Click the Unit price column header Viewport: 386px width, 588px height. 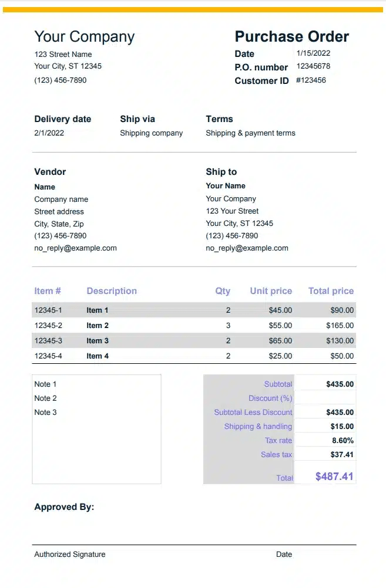(271, 291)
